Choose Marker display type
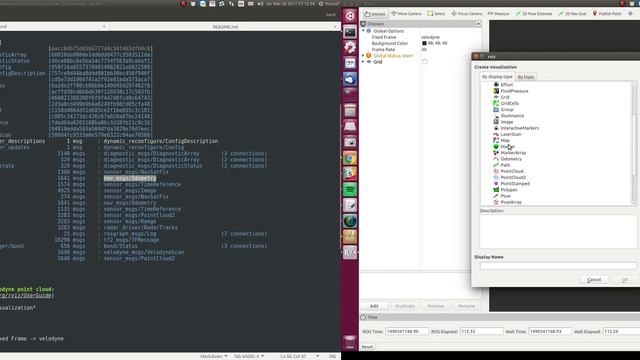The width and height of the screenshot is (640, 360). pos(504,147)
